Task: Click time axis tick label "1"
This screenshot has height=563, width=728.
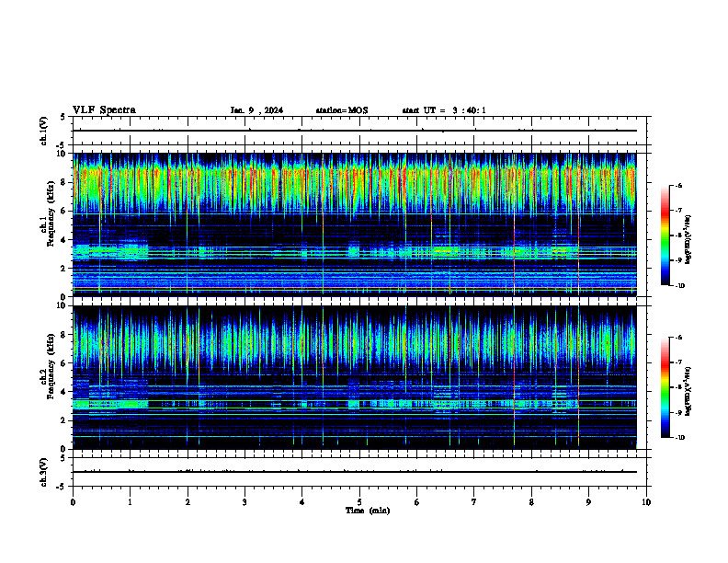Action: pyautogui.click(x=130, y=502)
